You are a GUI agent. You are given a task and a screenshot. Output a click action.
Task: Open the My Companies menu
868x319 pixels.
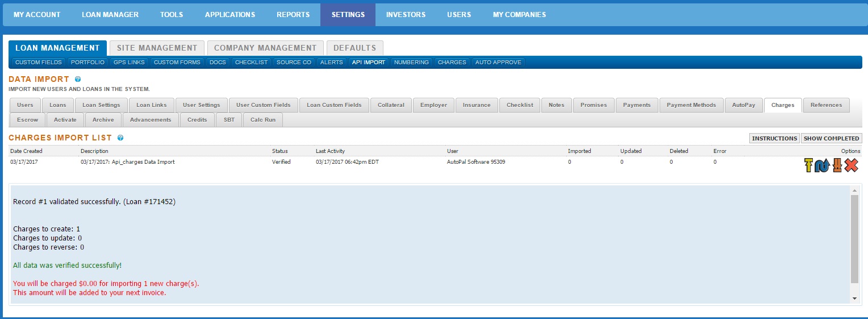pos(519,15)
